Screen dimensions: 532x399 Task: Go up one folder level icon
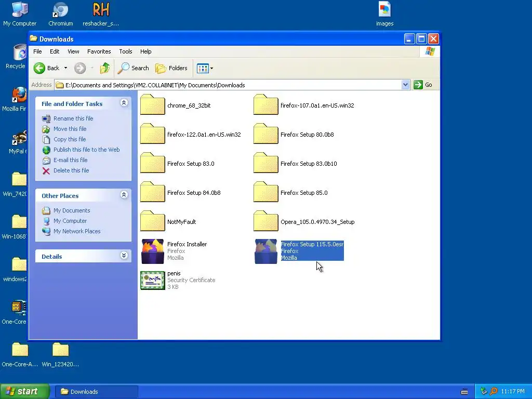click(x=105, y=68)
